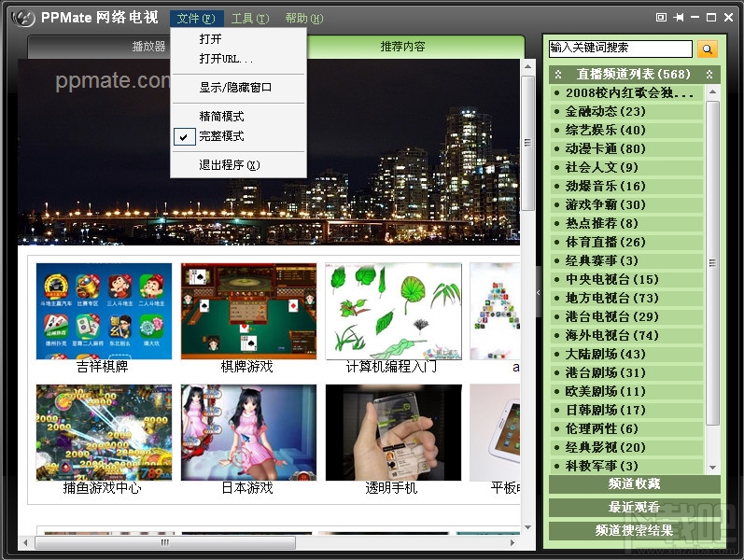Expand 2008校内红歌会 channel entry

coord(626,93)
